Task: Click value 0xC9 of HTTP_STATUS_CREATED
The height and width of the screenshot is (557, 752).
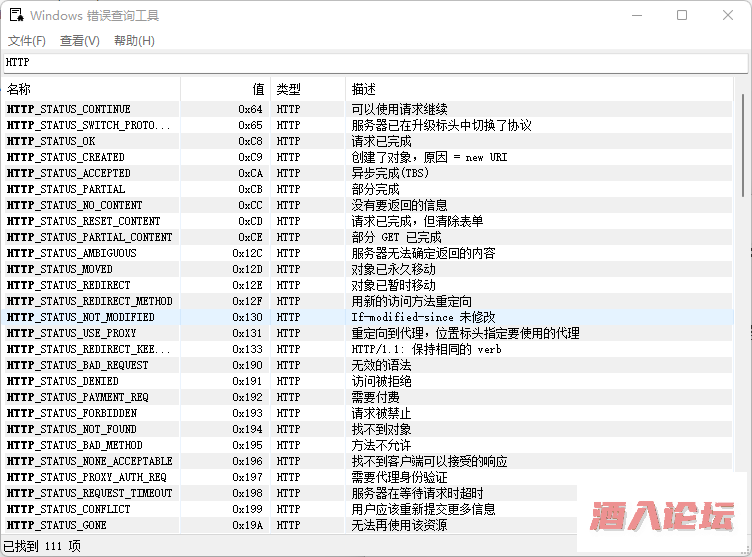Action: point(250,157)
